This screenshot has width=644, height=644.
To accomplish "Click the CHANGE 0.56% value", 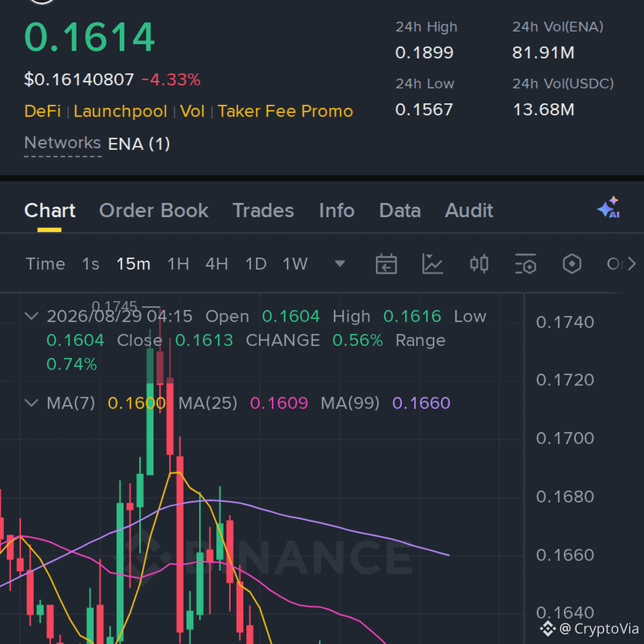I will (358, 340).
